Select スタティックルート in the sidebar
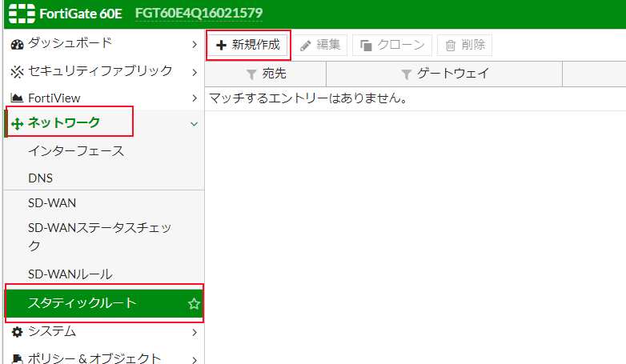Image resolution: width=626 pixels, height=364 pixels. coord(104,303)
